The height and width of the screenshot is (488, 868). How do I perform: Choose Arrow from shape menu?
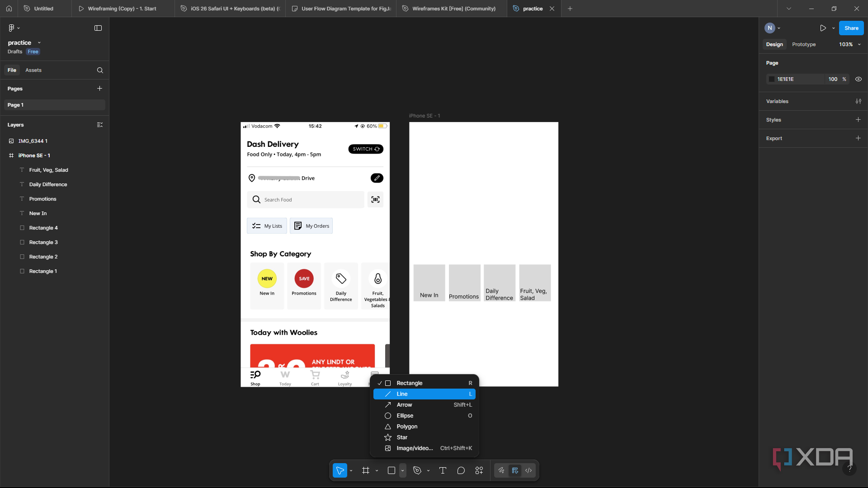424,405
